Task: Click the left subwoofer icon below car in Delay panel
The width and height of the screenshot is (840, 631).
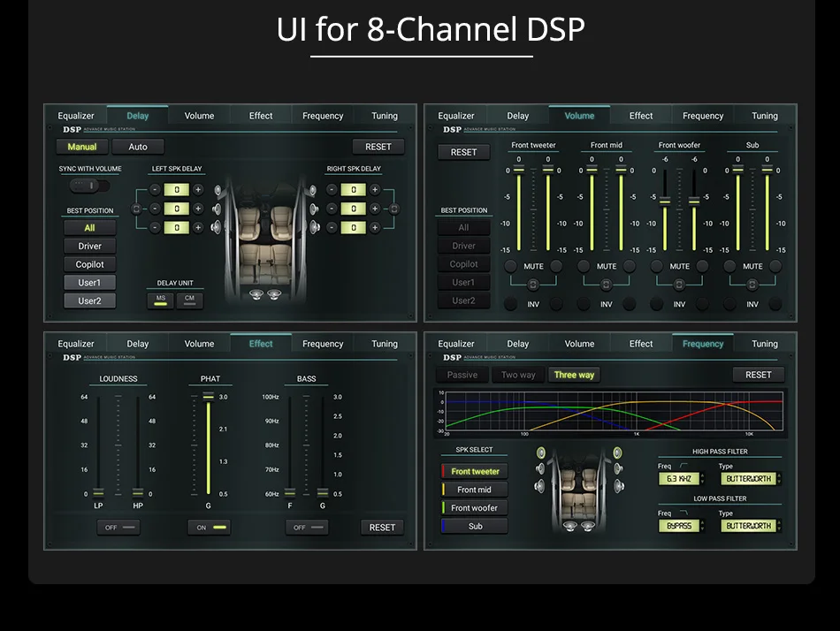Action: pyautogui.click(x=256, y=294)
